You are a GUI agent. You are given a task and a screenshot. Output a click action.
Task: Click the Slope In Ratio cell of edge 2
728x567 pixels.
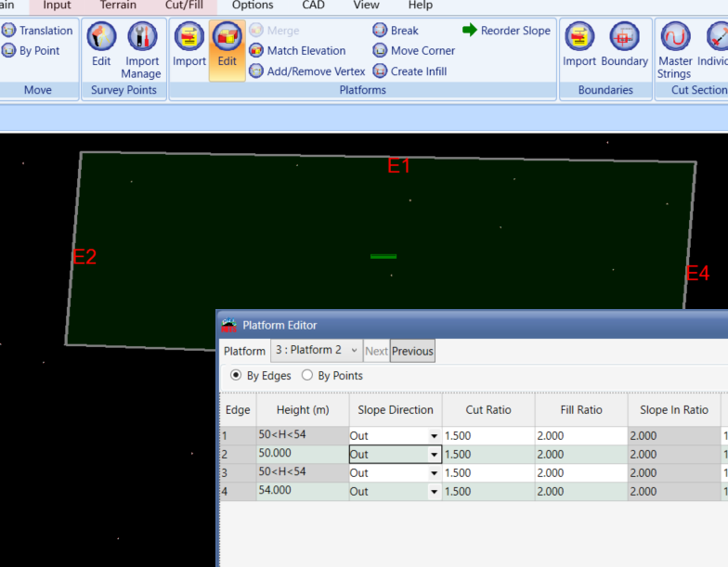[674, 455]
